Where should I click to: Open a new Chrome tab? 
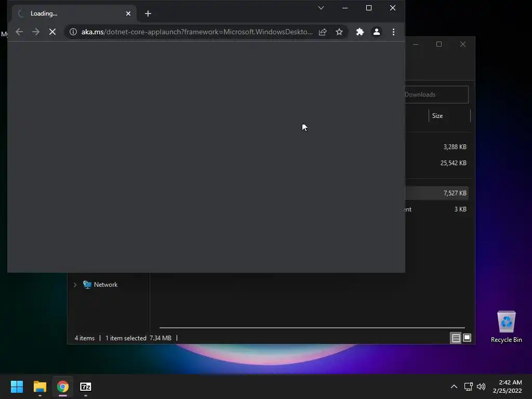[x=148, y=14]
